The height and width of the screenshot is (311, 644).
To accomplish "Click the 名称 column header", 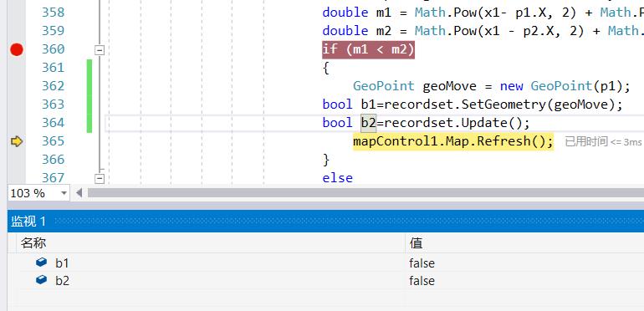I will pyautogui.click(x=33, y=243).
